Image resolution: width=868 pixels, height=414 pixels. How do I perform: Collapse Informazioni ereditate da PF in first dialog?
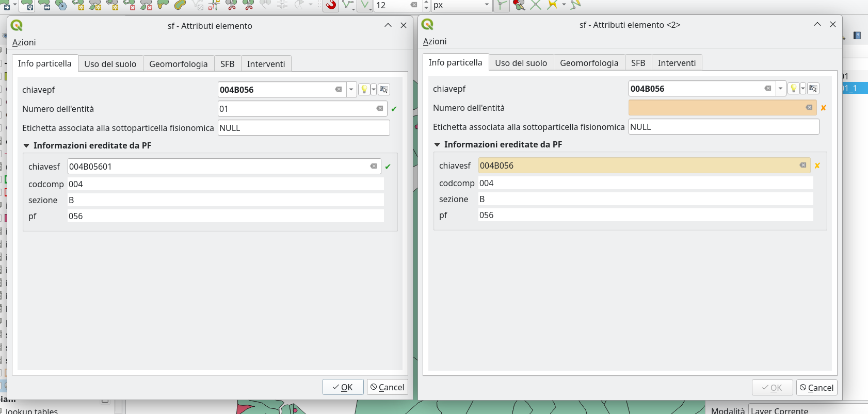click(x=26, y=146)
